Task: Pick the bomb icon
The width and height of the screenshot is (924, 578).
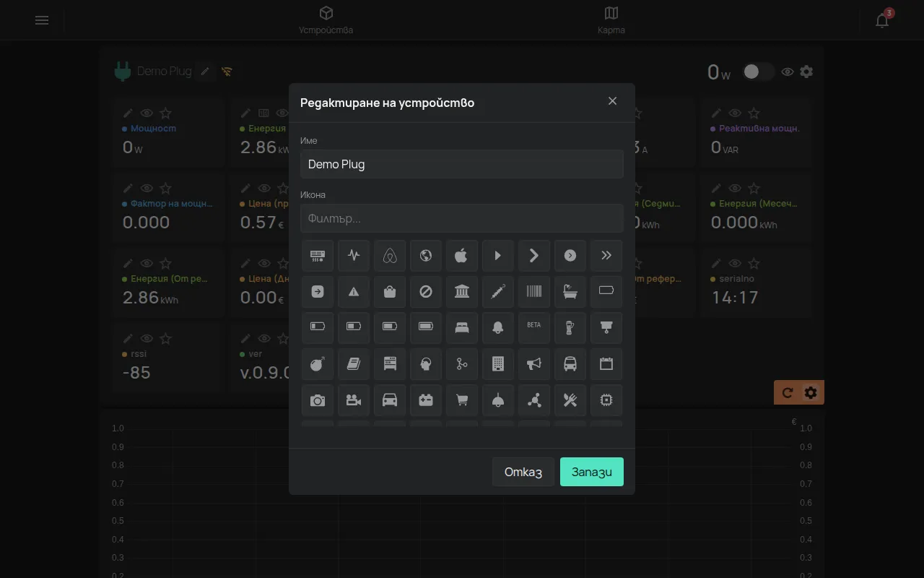Action: point(318,363)
